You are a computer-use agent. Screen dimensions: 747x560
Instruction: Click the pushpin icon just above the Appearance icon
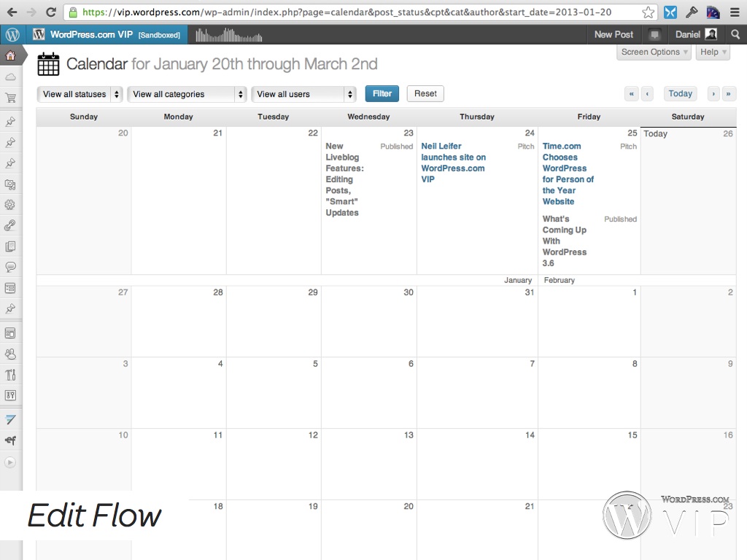point(10,308)
